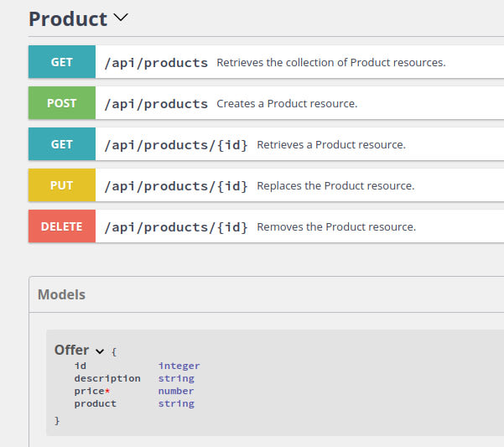
Task: Collapse the Product section chevron
Action: click(121, 18)
